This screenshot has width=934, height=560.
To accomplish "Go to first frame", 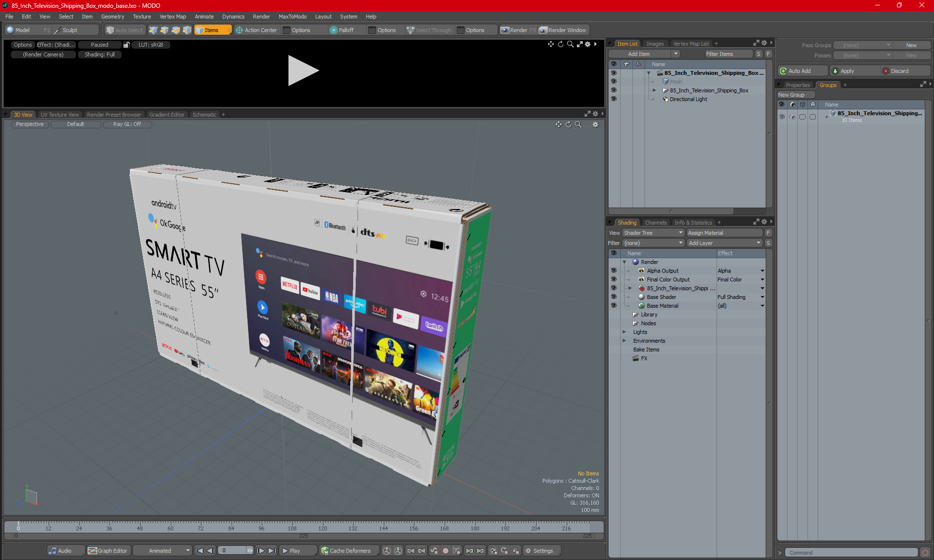I will (x=199, y=551).
